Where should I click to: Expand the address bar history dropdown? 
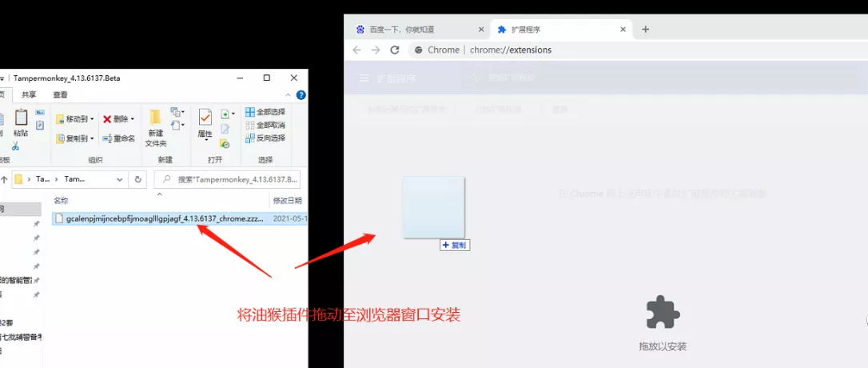pyautogui.click(x=120, y=179)
